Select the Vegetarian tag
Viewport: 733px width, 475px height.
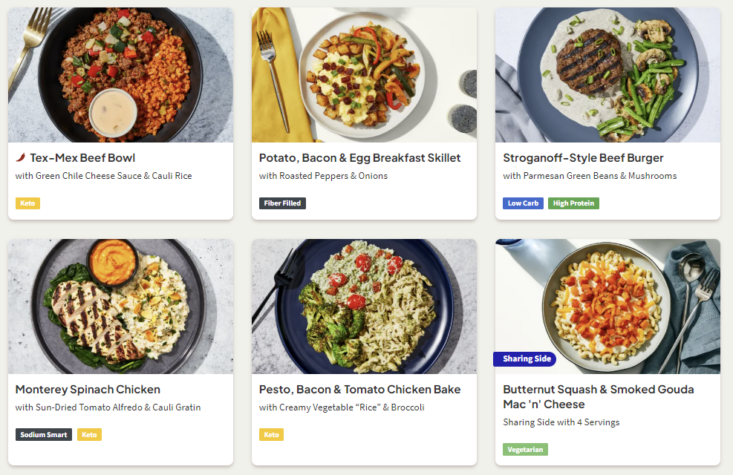click(x=525, y=449)
